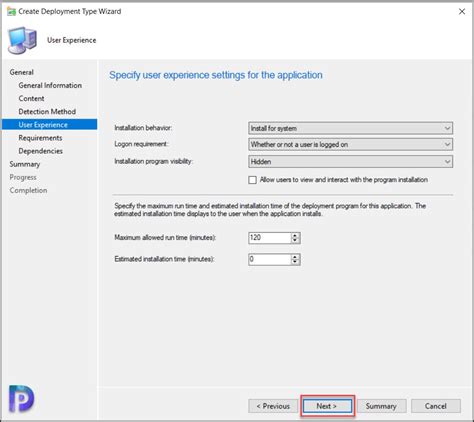This screenshot has width=474, height=422.
Task: Click 'Estimated installation time (minutes):' label
Action: click(164, 259)
